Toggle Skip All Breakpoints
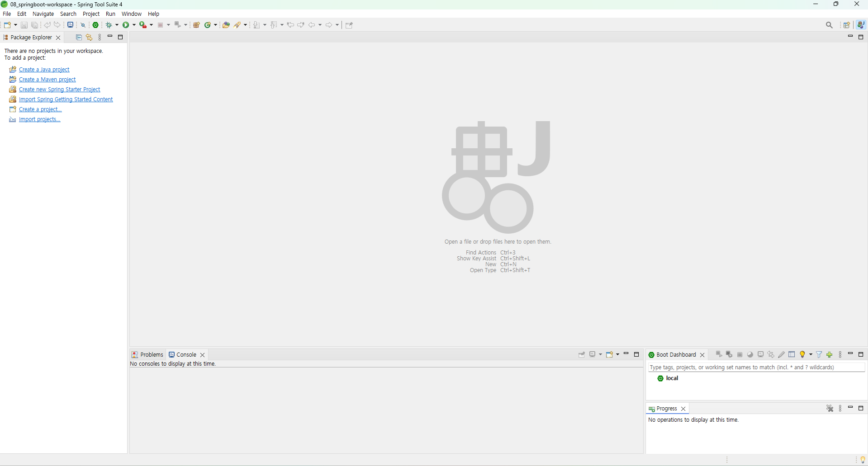 (x=83, y=25)
